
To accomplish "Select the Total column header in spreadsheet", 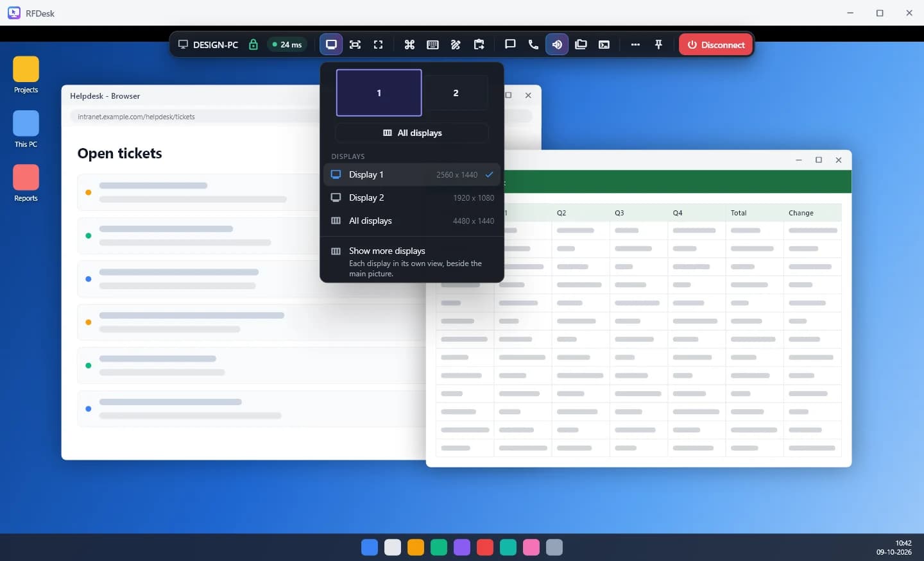I will [754, 213].
